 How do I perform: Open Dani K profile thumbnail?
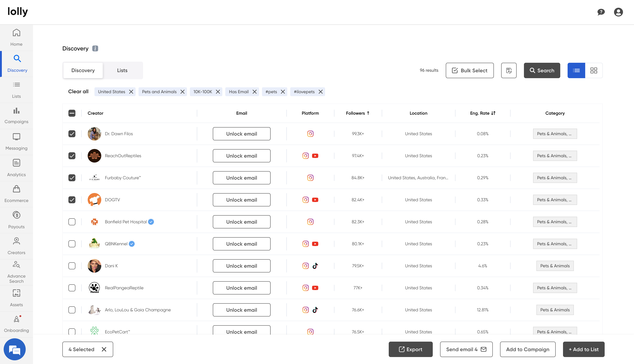(x=94, y=266)
